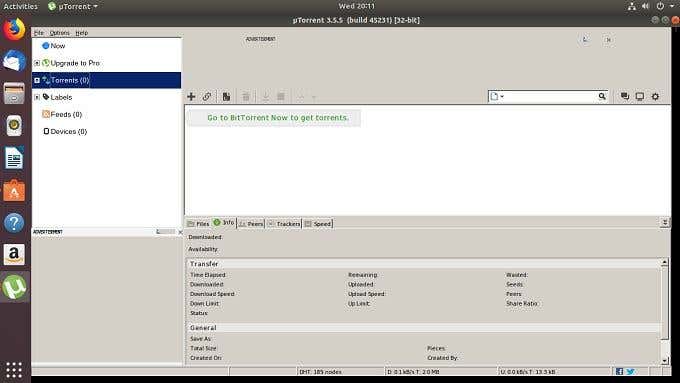Screen dimensions: 680x383
Task: Select Feeds (0) in sidebar
Action: [x=66, y=114]
